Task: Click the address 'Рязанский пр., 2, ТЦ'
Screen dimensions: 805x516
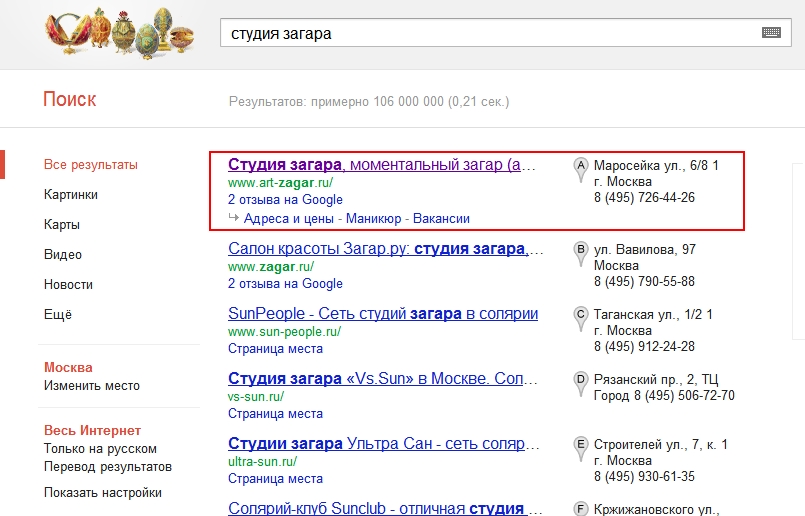Action: pyautogui.click(x=656, y=379)
